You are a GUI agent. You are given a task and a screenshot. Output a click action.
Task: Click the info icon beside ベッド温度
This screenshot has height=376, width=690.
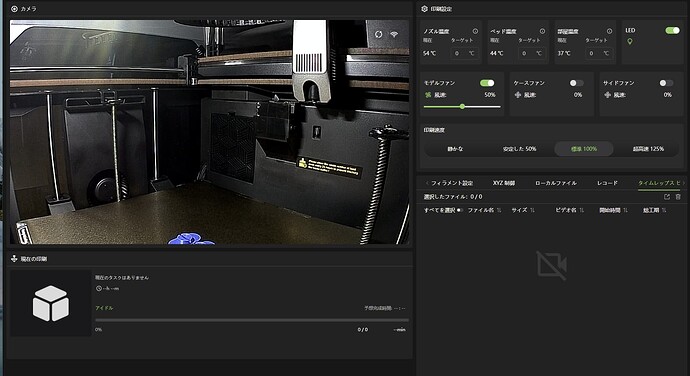coord(542,31)
